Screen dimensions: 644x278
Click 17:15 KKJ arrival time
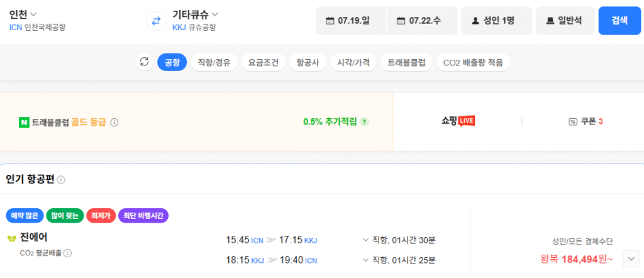298,240
